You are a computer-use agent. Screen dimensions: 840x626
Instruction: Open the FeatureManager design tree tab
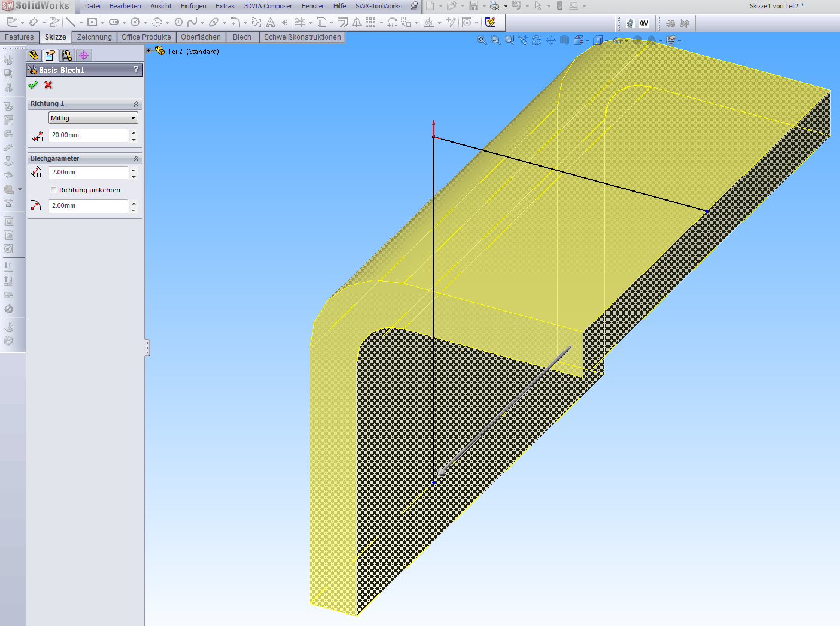pyautogui.click(x=34, y=55)
